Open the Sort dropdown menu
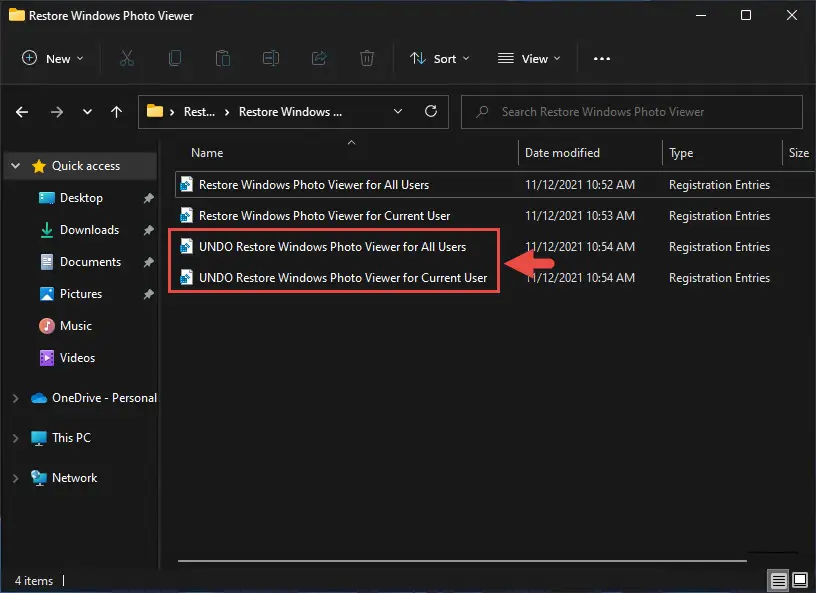 coord(439,58)
